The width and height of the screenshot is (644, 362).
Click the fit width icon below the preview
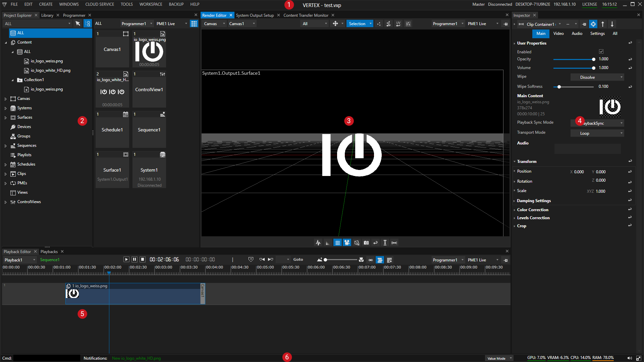[394, 243]
